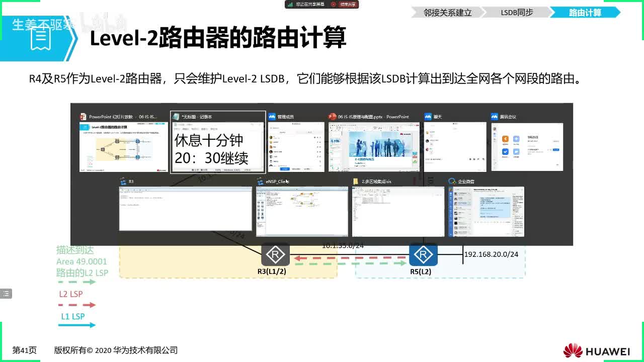Open the 2.多区域集成isis folder thumbnail
Screen dimensions: 644x362
click(x=398, y=211)
